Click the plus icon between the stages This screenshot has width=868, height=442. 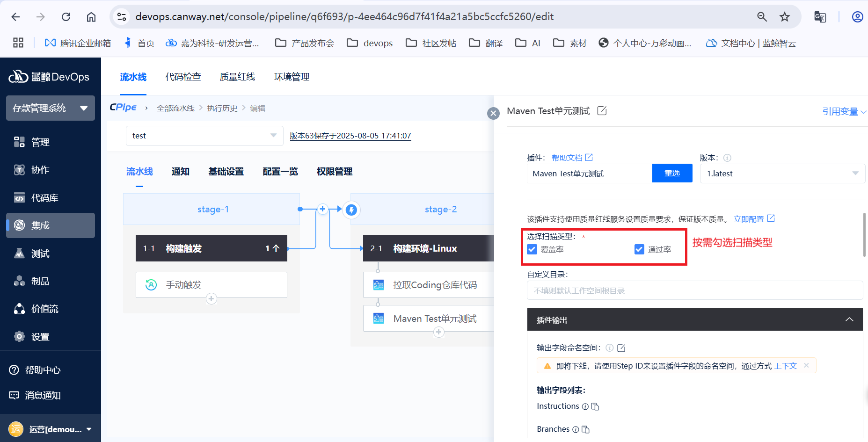coord(322,209)
